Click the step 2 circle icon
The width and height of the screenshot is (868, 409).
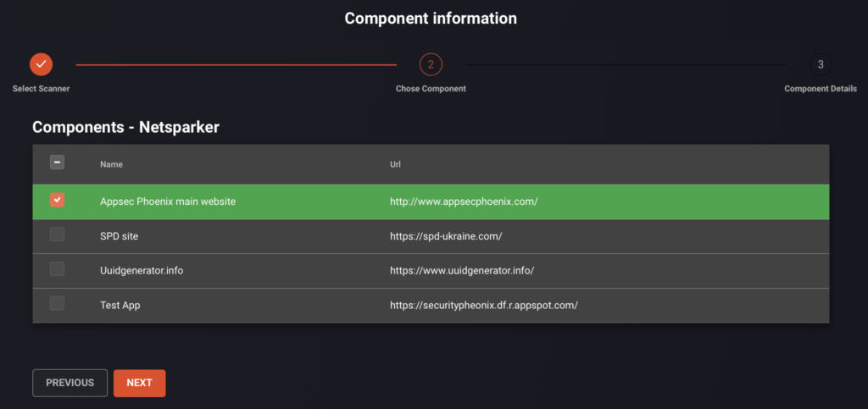[431, 64]
